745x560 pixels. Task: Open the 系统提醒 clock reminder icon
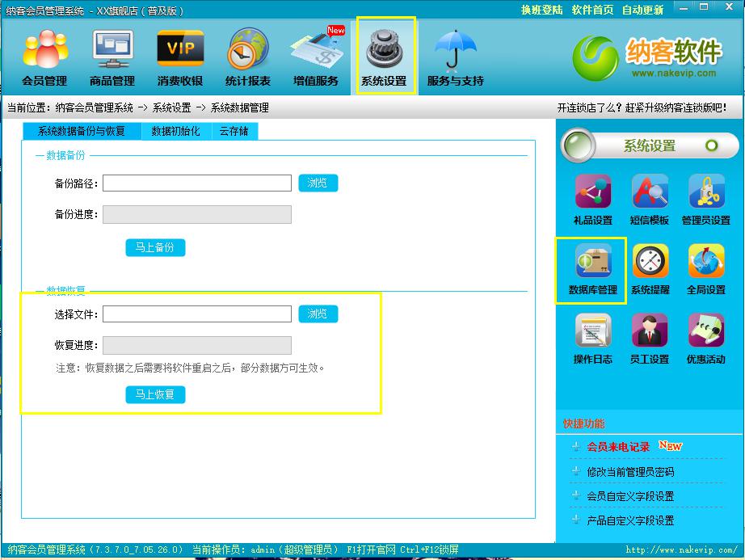click(650, 269)
